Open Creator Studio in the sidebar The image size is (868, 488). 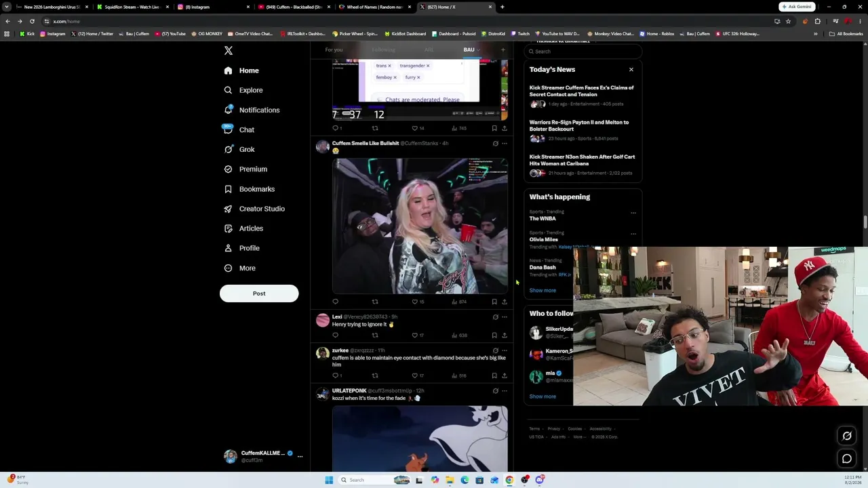pos(254,209)
